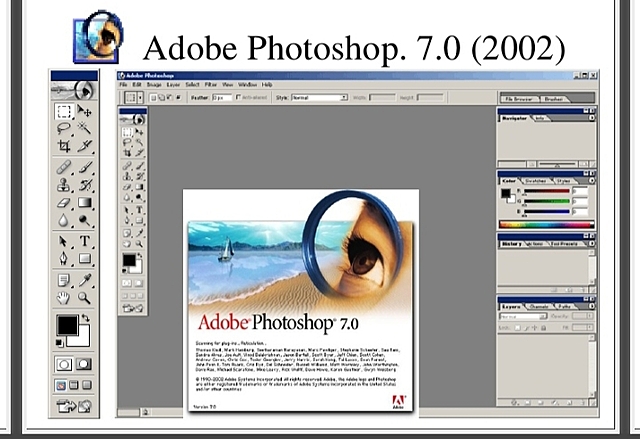Select the Rectangle shape tool in the enlarged toolbox
Screen dimensions: 640x439
(84, 258)
